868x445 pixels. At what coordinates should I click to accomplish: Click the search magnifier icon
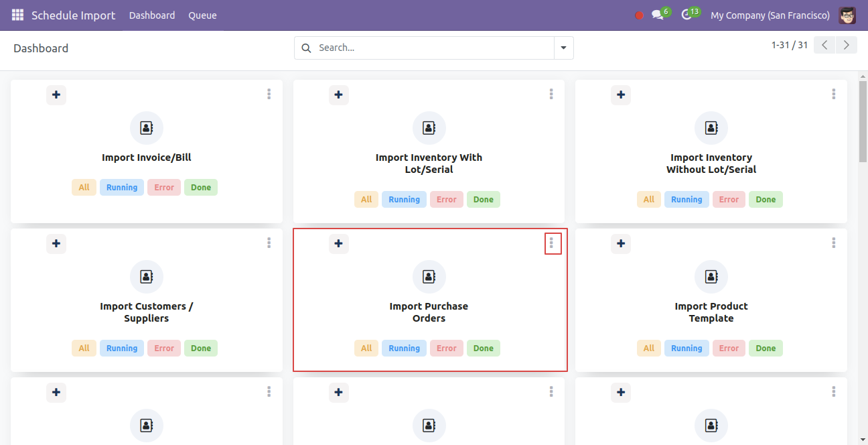click(307, 48)
